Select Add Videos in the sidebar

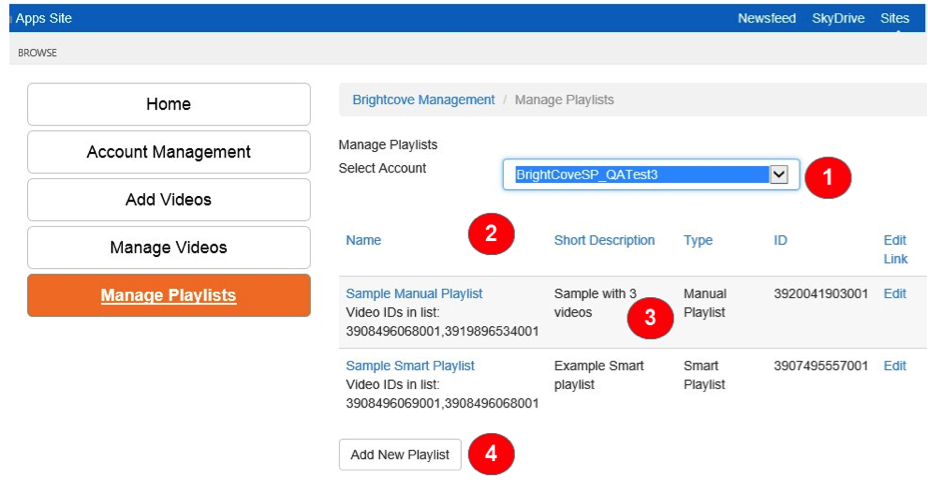pos(168,200)
